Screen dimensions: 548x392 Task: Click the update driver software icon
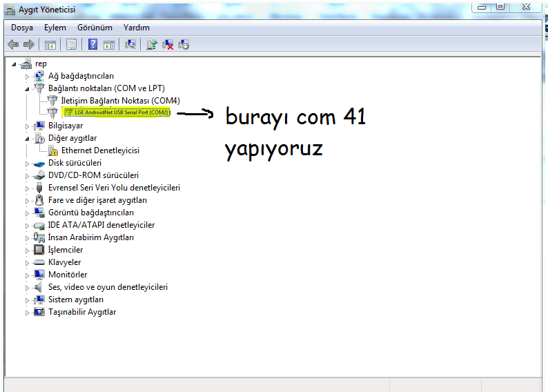(152, 45)
